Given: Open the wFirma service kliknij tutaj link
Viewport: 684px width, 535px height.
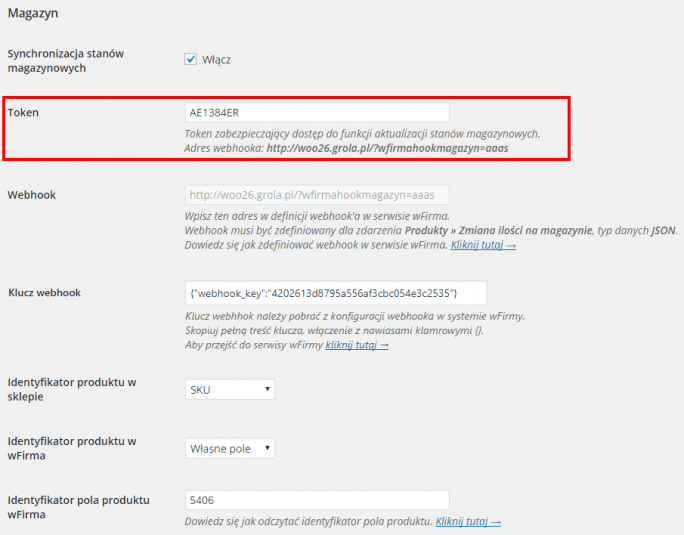Looking at the screenshot, I should [357, 345].
